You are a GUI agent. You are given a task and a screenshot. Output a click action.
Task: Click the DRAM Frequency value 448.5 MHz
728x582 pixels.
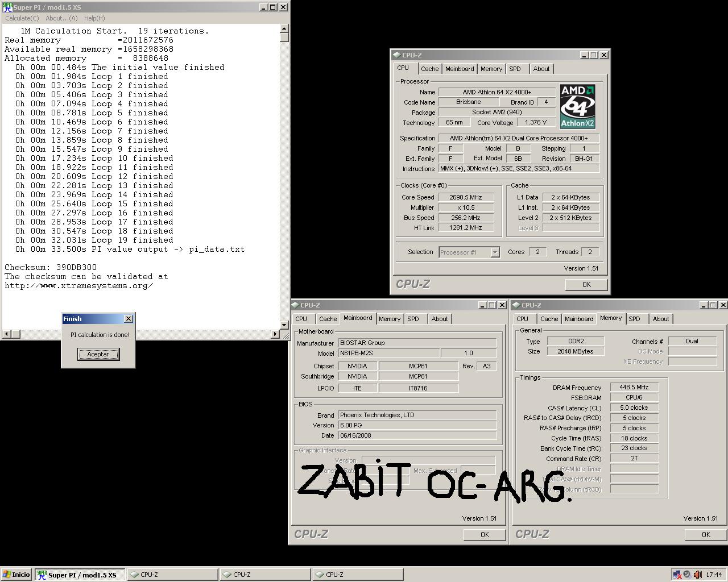634,388
